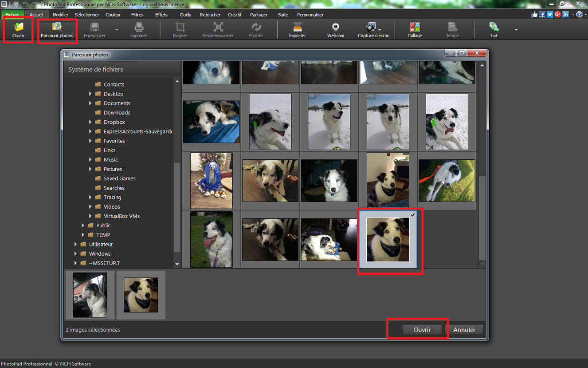Click the Facebook share icon
Viewport: 588px width, 368px height.
542,14
